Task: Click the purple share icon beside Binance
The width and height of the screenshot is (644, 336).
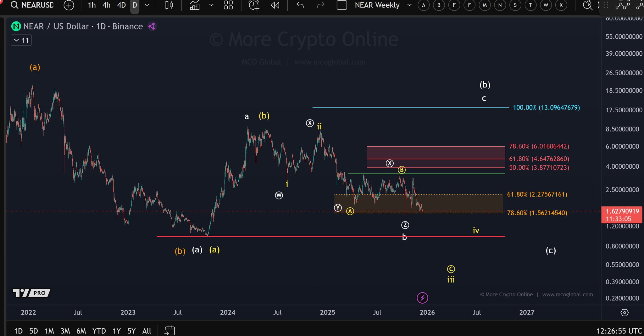Action: pyautogui.click(x=152, y=26)
